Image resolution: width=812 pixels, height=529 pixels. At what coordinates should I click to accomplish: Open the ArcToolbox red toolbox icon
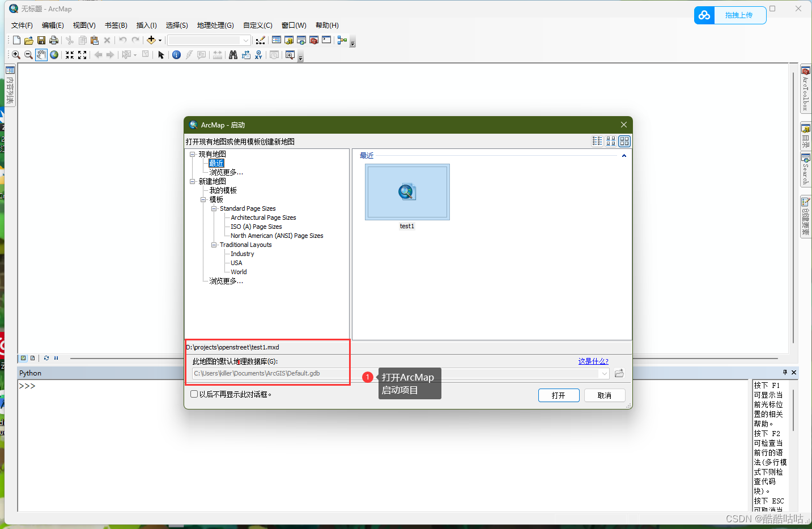coord(314,40)
